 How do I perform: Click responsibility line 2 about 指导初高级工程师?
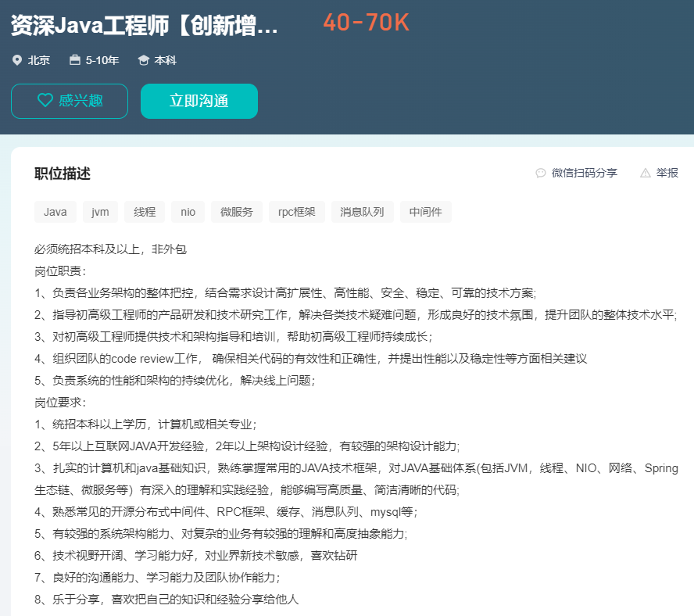pyautogui.click(x=356, y=315)
